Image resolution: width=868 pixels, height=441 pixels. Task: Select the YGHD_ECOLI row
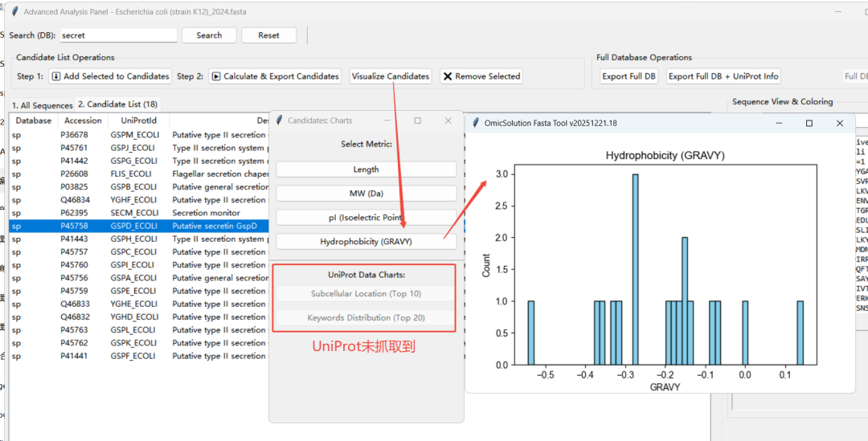coord(139,317)
